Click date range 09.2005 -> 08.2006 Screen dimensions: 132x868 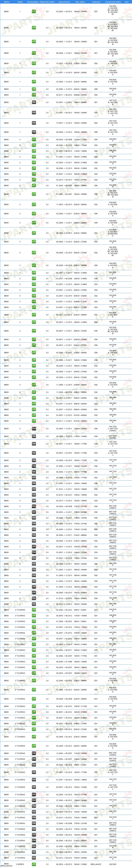click(x=64, y=140)
